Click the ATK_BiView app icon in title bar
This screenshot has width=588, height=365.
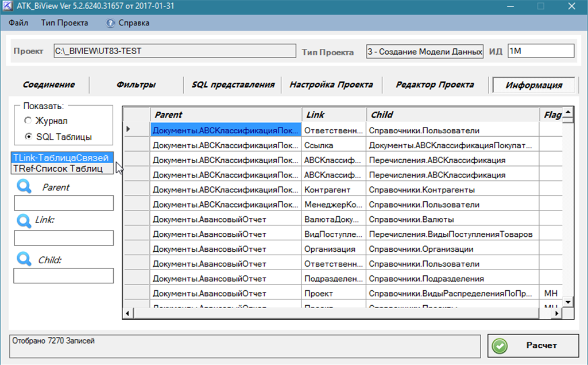[x=7, y=6]
